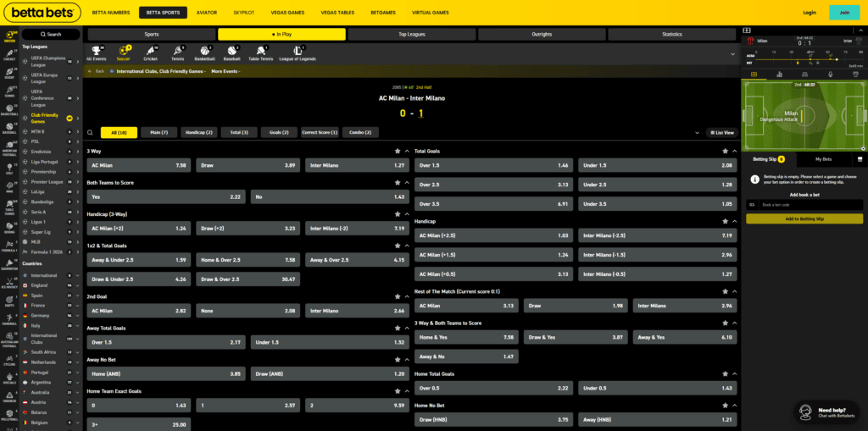The image size is (868, 431).
Task: Select League of Legends in the in-play filters
Action: [x=298, y=52]
